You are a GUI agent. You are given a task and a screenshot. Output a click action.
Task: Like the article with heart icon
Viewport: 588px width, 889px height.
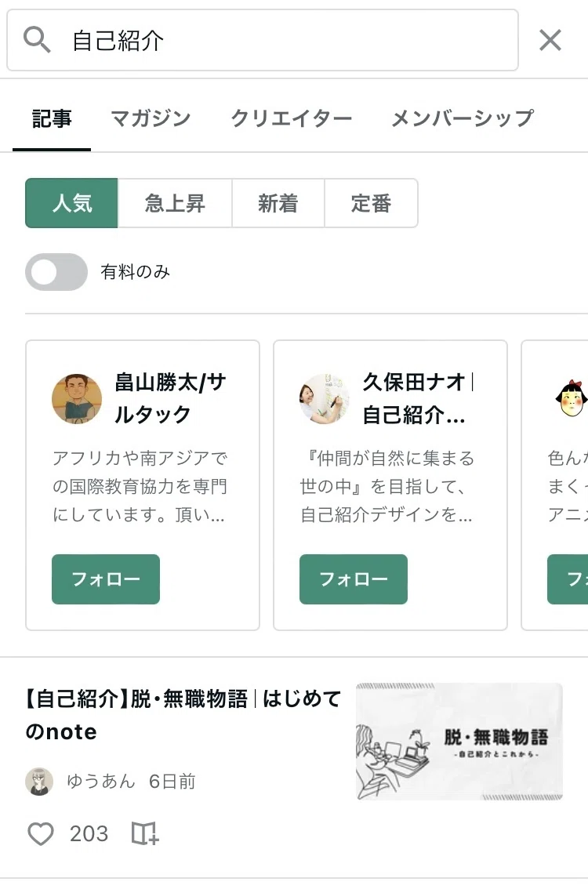coord(41,833)
